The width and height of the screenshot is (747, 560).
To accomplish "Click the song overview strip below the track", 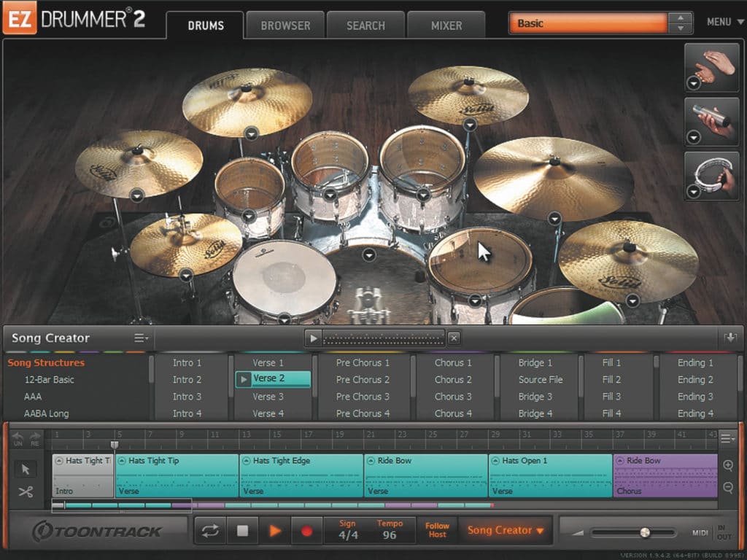I will [384, 505].
